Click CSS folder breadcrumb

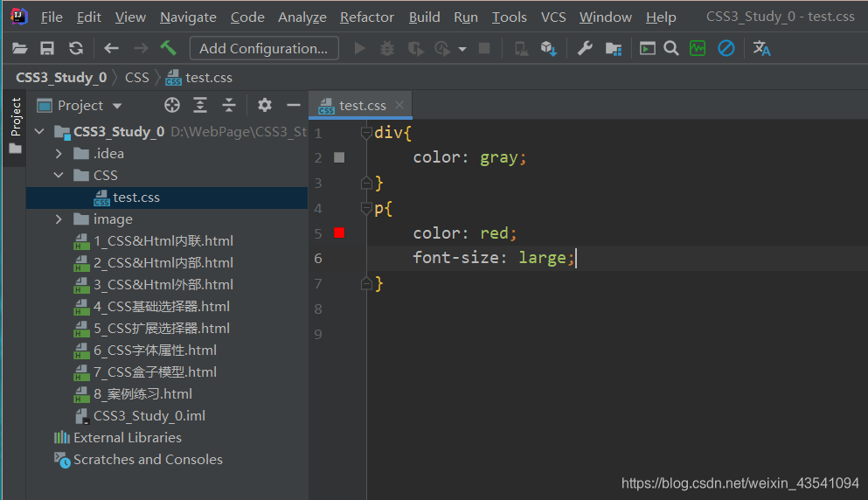click(x=136, y=78)
